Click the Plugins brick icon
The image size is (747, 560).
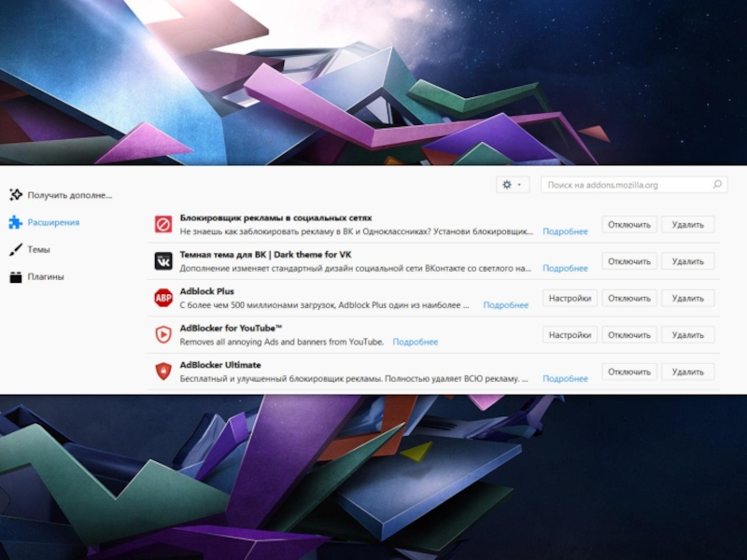(16, 276)
